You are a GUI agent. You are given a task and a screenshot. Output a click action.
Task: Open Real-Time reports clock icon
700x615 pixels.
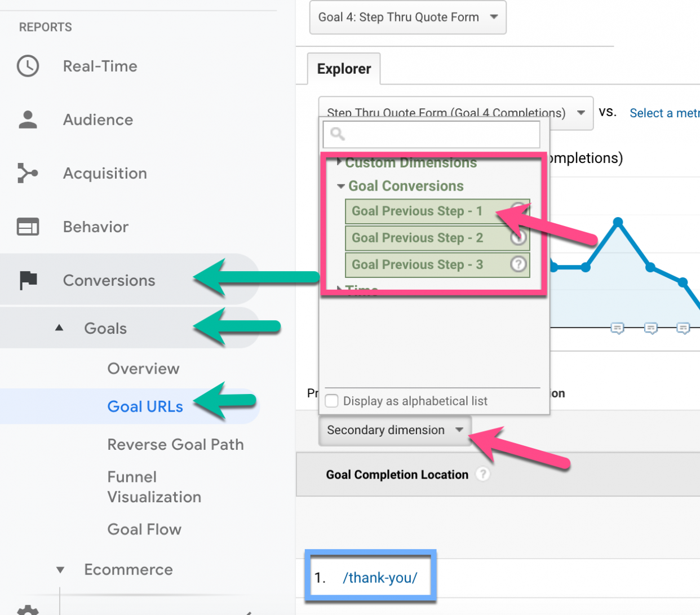[28, 66]
